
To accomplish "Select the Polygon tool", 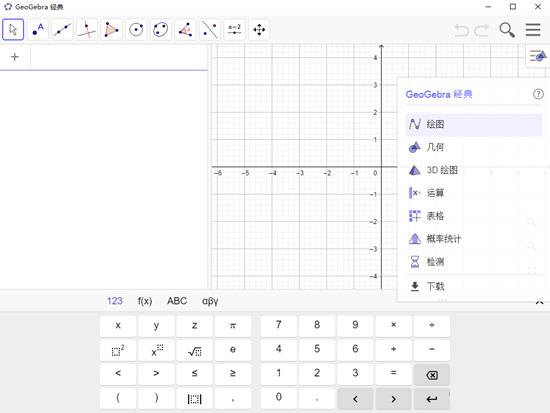I will coord(112,29).
